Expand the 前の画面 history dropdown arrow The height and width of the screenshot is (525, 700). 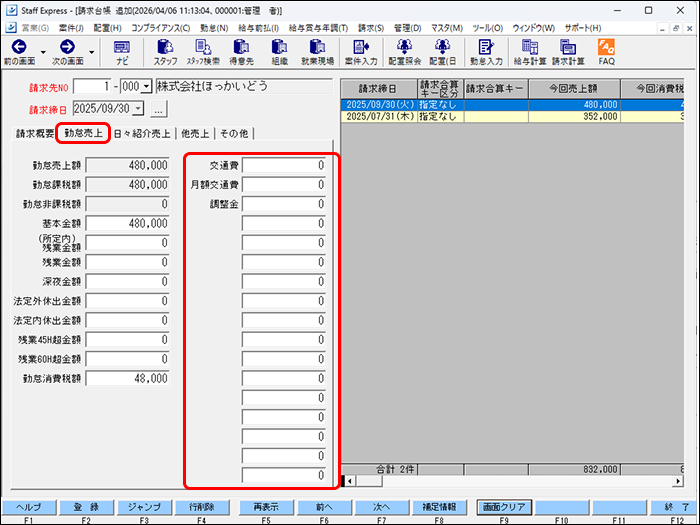coord(43,52)
